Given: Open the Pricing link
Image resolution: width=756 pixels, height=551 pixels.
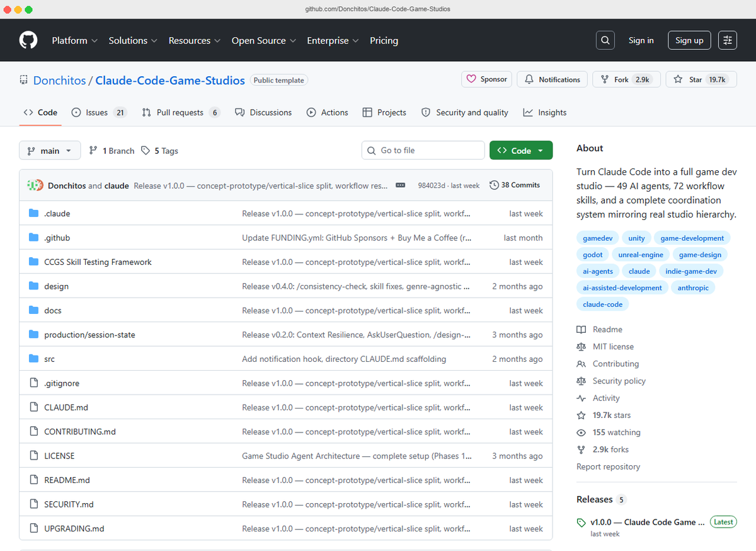Looking at the screenshot, I should (x=384, y=40).
